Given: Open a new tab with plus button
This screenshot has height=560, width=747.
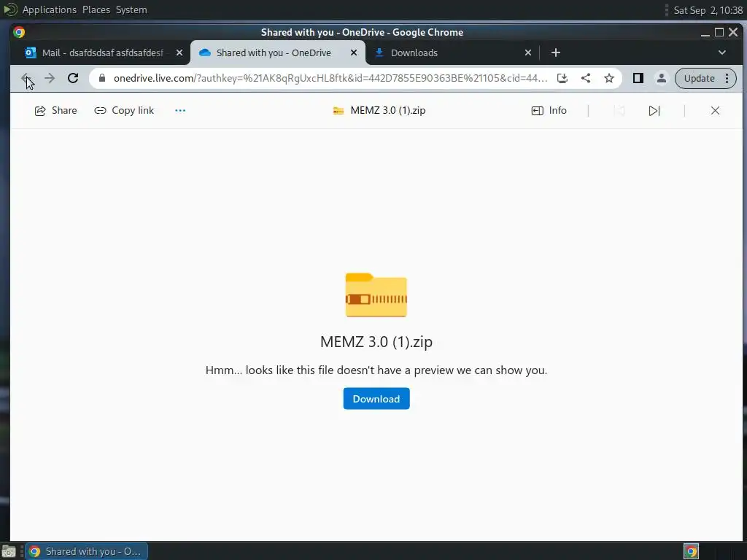Looking at the screenshot, I should click(555, 52).
